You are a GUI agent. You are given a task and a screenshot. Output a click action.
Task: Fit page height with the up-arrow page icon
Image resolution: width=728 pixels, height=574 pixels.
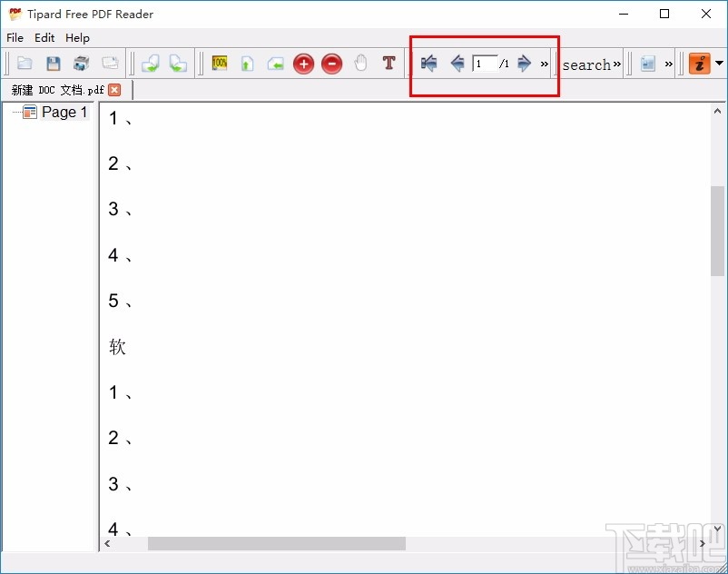pos(247,64)
